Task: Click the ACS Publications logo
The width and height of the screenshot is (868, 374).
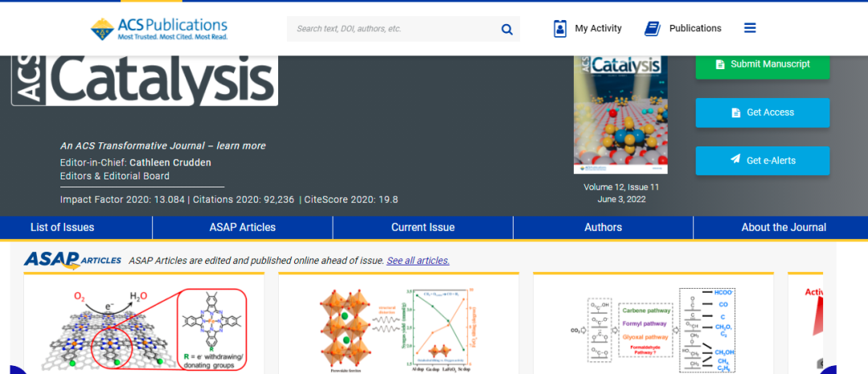Action: 158,28
